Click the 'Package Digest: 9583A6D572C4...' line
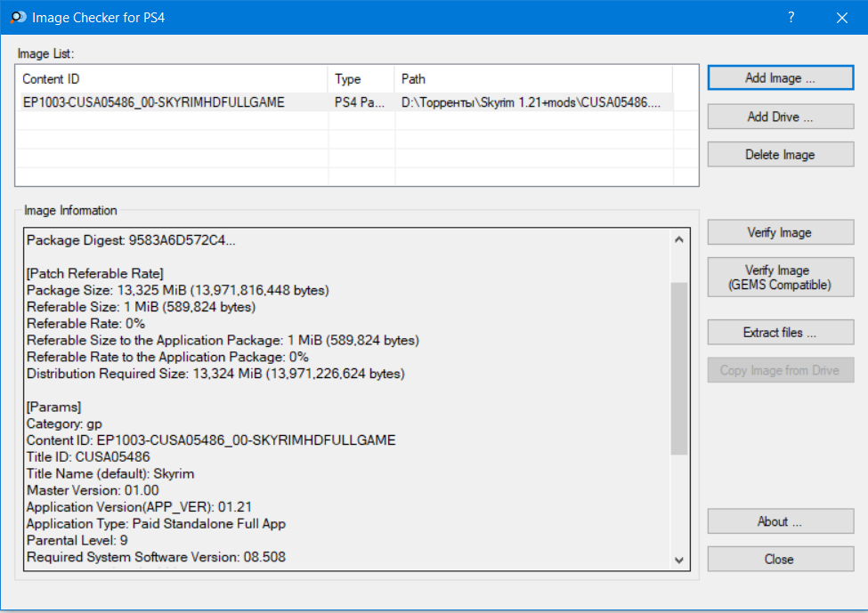This screenshot has width=868, height=613. point(131,240)
